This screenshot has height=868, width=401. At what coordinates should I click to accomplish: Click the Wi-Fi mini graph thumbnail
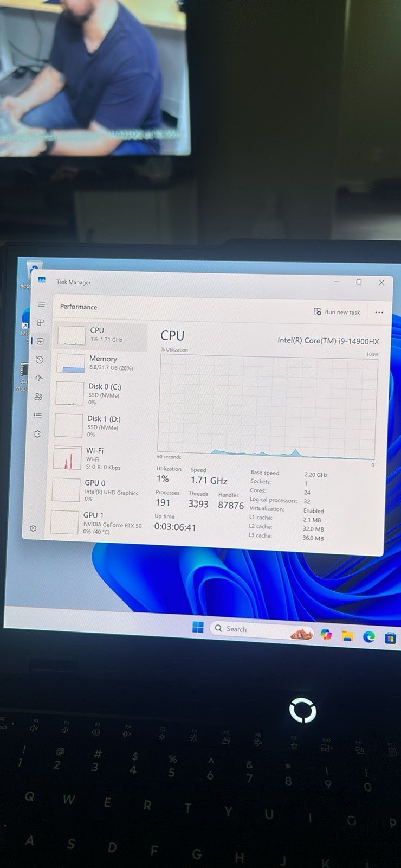(67, 458)
